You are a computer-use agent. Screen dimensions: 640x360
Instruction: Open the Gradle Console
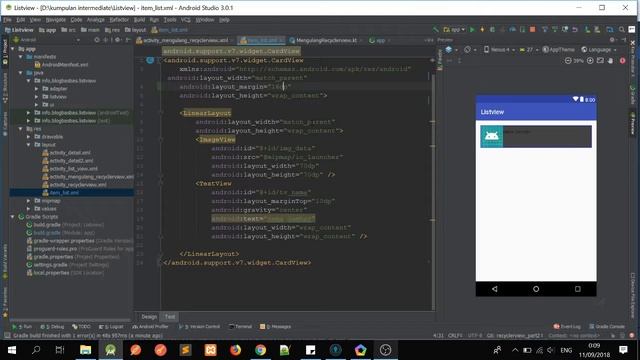607,327
